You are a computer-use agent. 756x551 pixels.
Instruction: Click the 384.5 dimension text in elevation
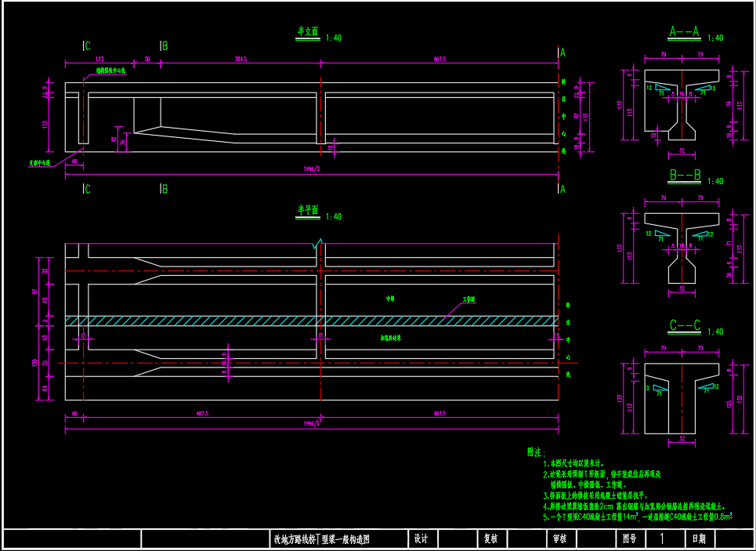click(x=241, y=59)
